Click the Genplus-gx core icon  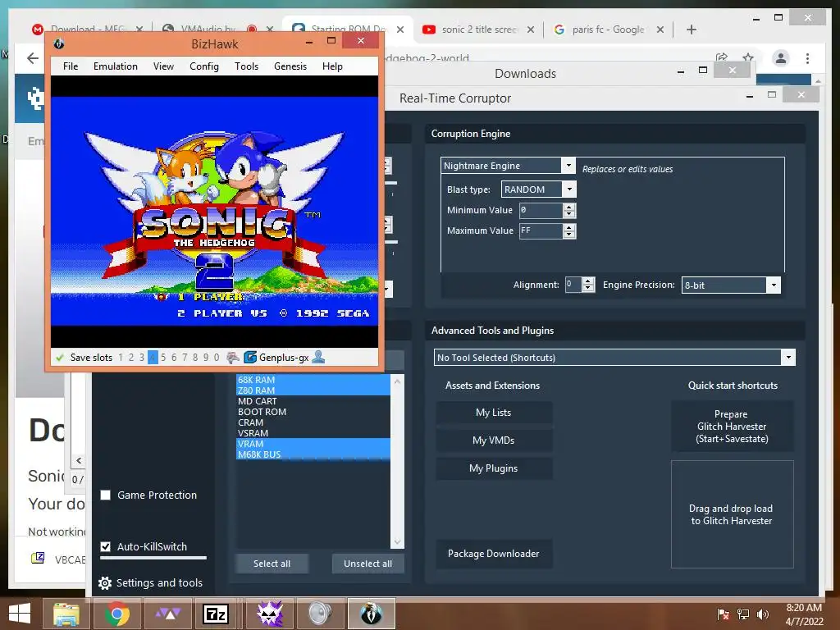coord(249,358)
